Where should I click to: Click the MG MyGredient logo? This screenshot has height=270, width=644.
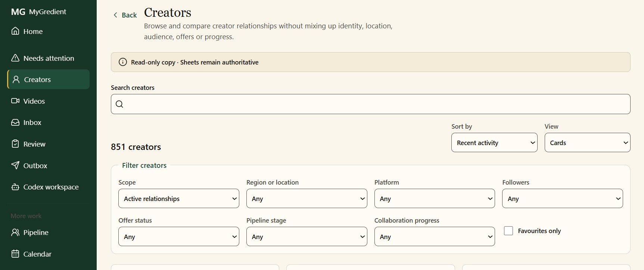click(x=38, y=12)
